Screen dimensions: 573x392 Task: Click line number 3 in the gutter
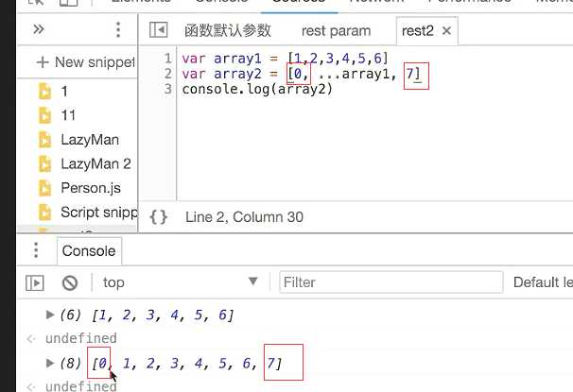pyautogui.click(x=167, y=89)
